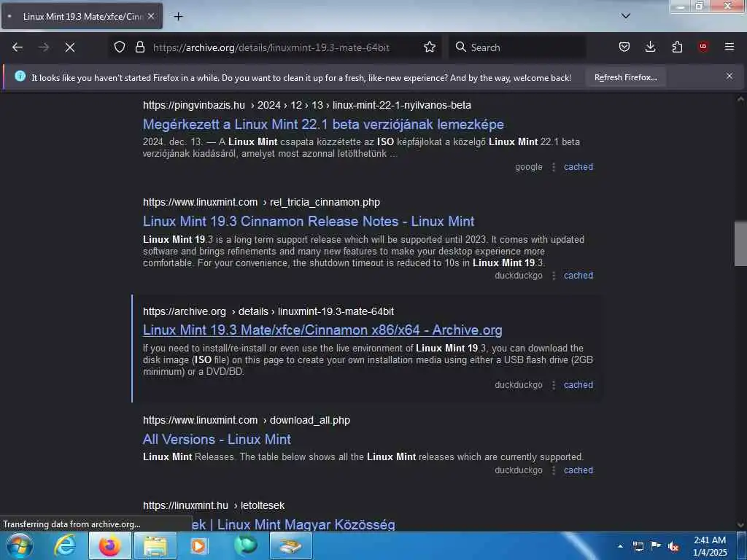The width and height of the screenshot is (747, 560).
Task: List all tabs dropdown arrow
Action: 626,16
